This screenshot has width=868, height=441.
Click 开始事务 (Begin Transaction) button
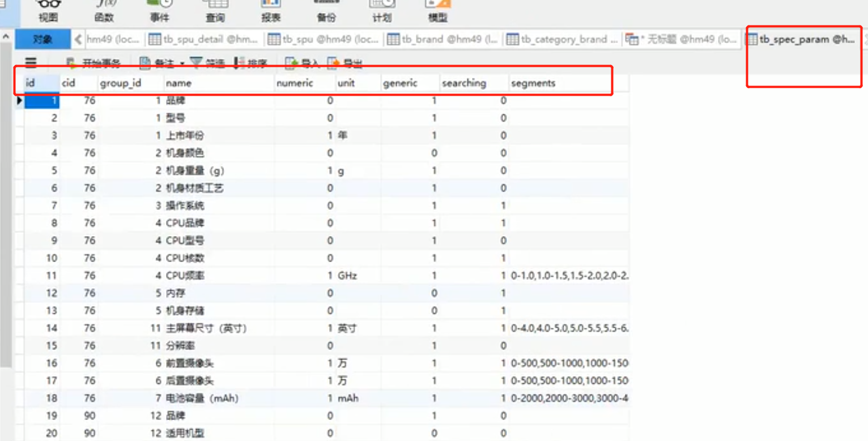[93, 63]
